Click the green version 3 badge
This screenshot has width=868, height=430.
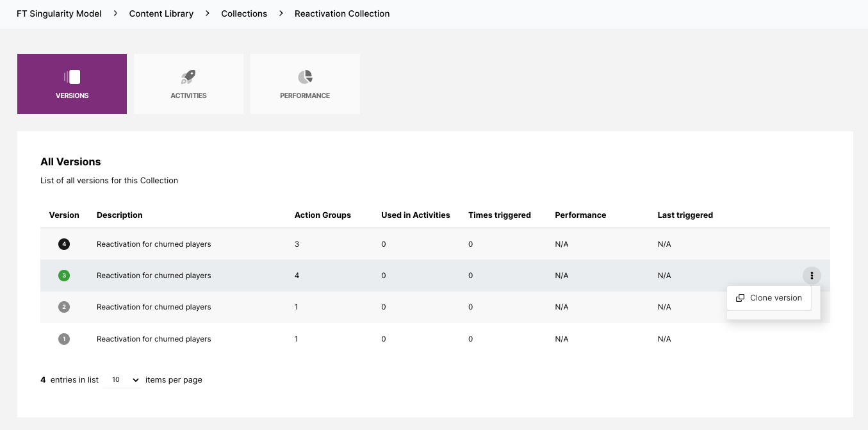(x=64, y=276)
